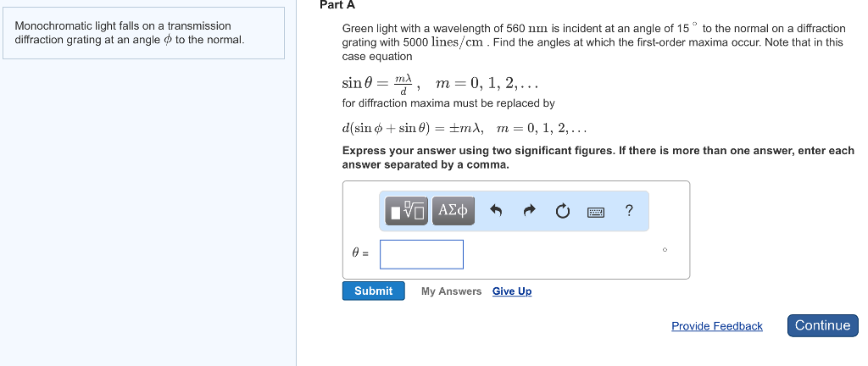
Task: Click the θ answer input field
Action: point(421,254)
